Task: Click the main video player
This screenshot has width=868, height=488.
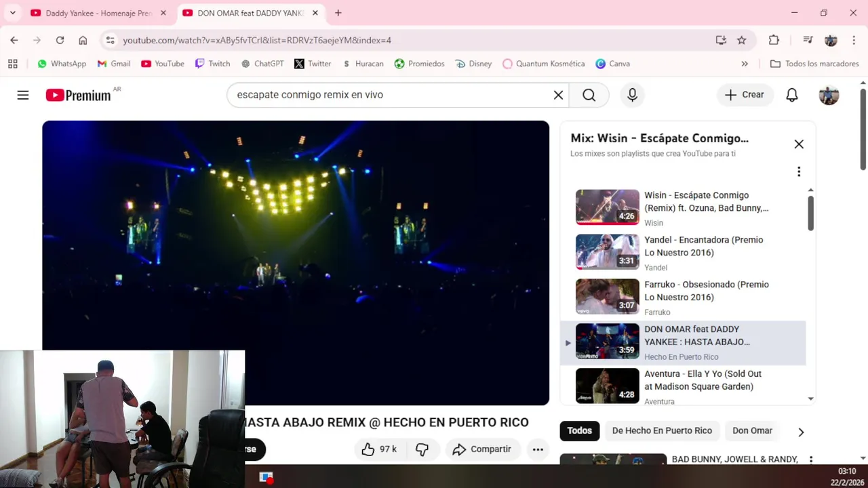Action: coord(296,263)
